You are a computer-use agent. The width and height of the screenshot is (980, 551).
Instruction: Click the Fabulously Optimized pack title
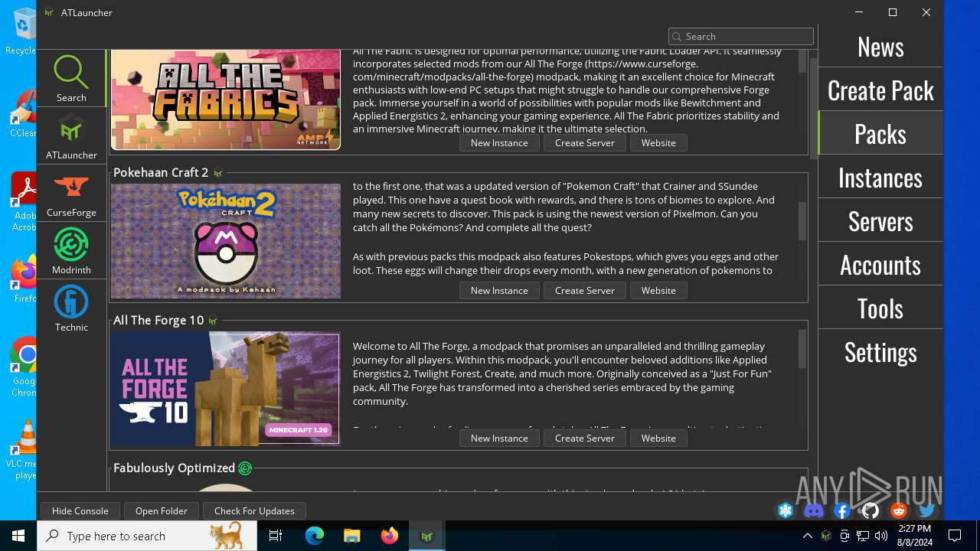pyautogui.click(x=175, y=468)
